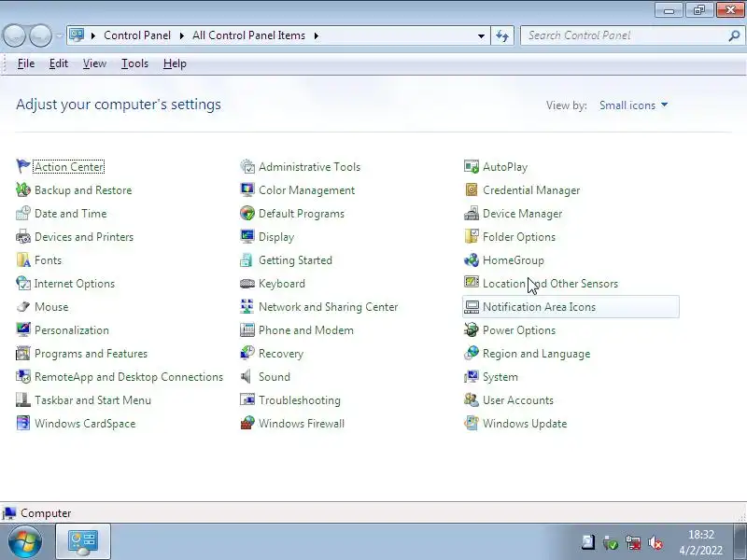Open the Phone and Modem link
The image size is (747, 560).
point(306,330)
